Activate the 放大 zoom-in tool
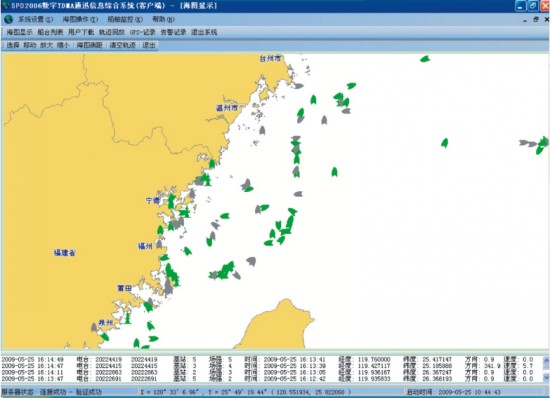The image size is (550, 398). tap(46, 45)
